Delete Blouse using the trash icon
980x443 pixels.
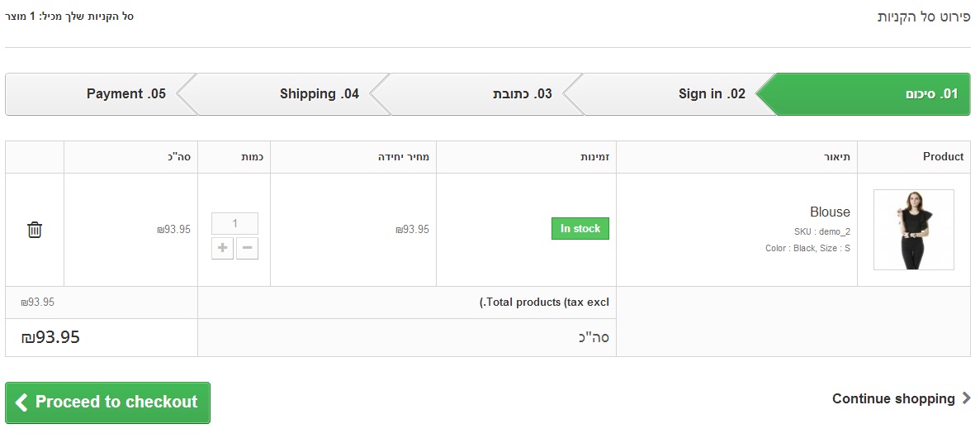[x=35, y=230]
